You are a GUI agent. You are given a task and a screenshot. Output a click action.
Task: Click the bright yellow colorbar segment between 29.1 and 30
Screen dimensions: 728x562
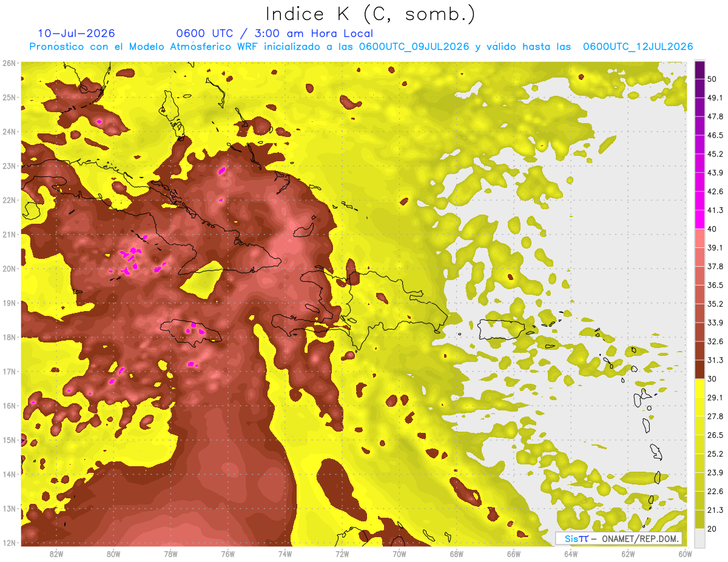pyautogui.click(x=699, y=388)
